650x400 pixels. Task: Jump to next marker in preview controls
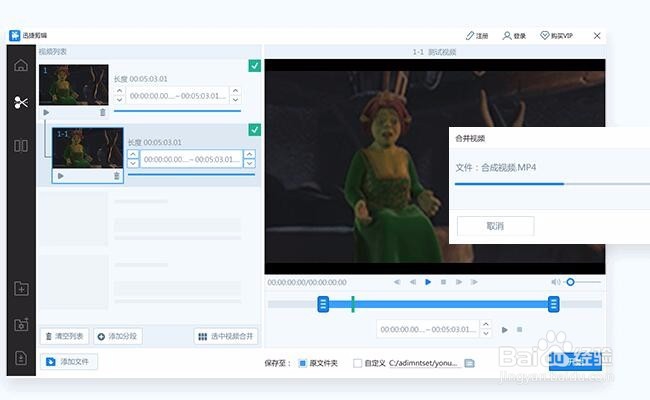coord(474,282)
